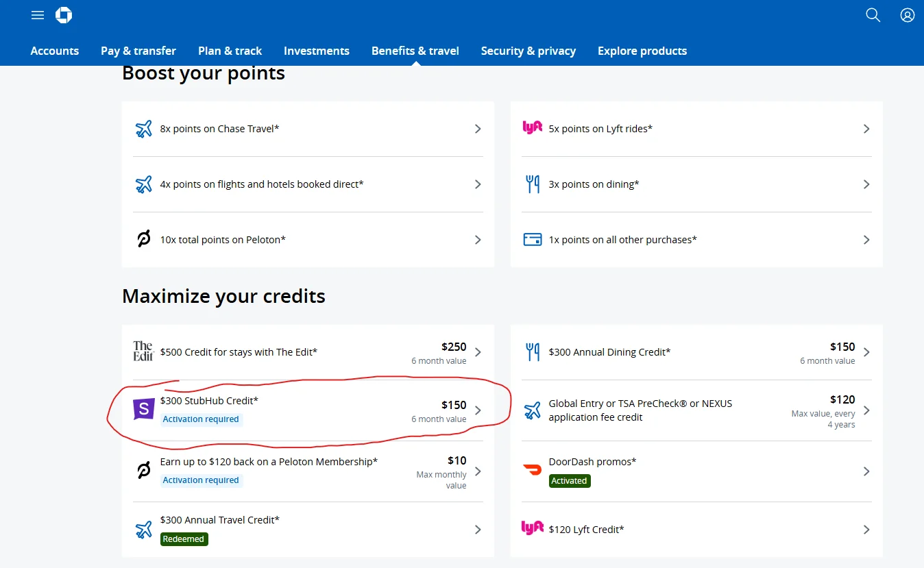This screenshot has width=924, height=568.
Task: Click the Lyft icon next to 5x points
Action: [x=533, y=127]
